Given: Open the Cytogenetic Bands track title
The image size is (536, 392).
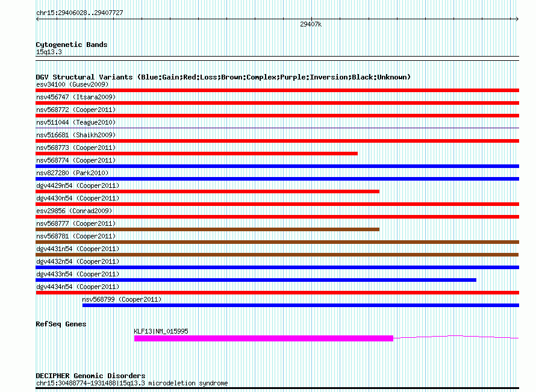Looking at the screenshot, I should 72,45.
